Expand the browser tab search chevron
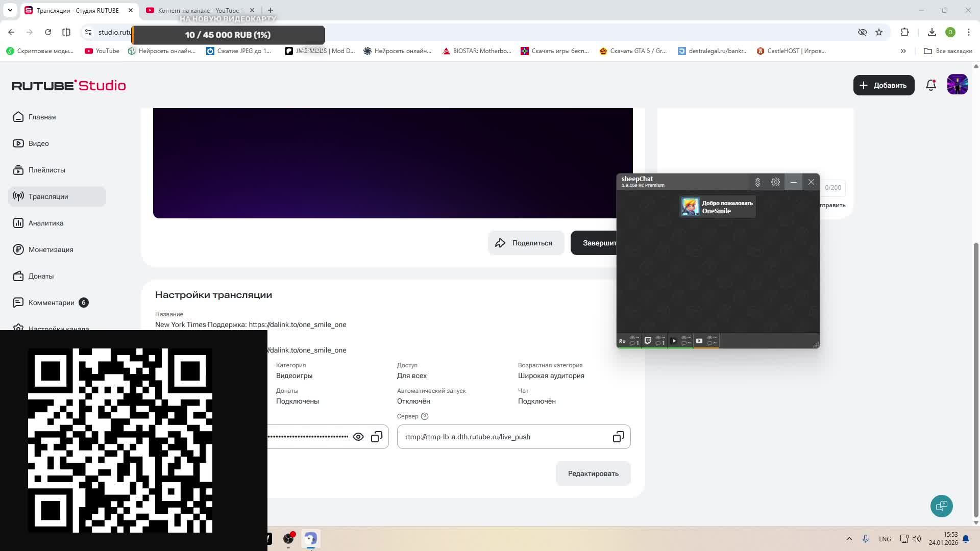Image resolution: width=980 pixels, height=551 pixels. (10, 10)
